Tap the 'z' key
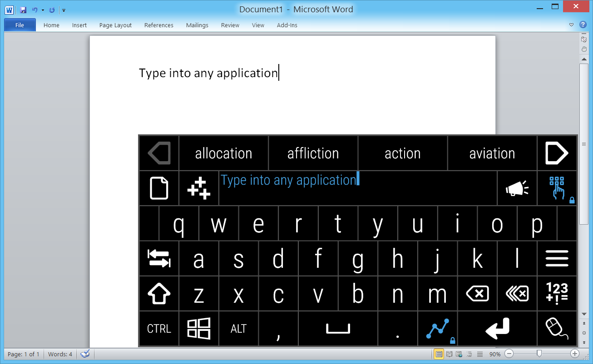 click(x=199, y=293)
